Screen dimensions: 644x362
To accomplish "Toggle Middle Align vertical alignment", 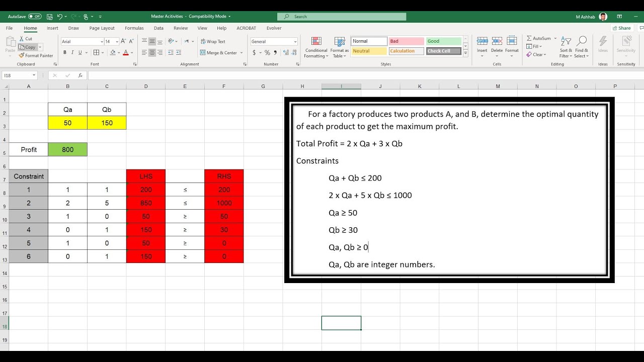I will click(x=152, y=41).
